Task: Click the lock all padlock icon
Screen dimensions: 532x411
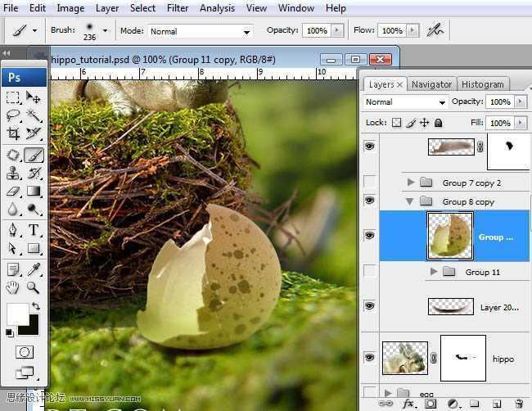Action: tap(438, 123)
